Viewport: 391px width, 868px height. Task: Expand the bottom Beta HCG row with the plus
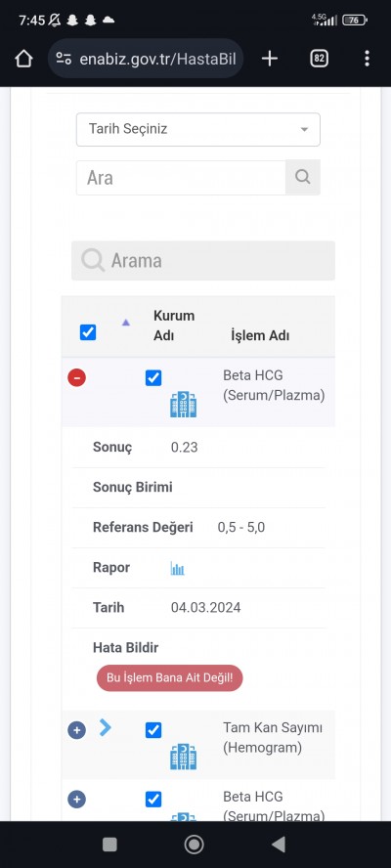pos(77,800)
